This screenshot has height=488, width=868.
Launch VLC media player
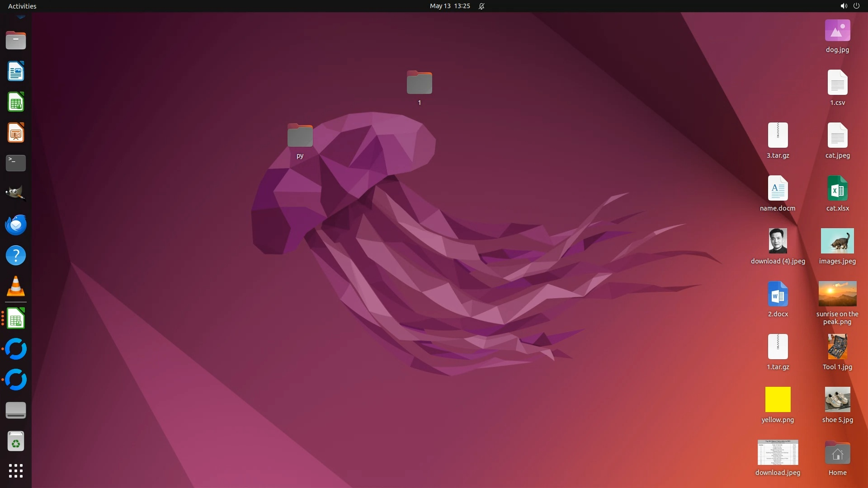point(16,286)
